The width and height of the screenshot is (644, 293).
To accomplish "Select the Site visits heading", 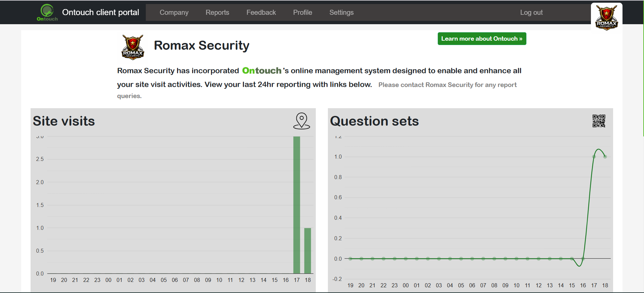I will coord(64,121).
